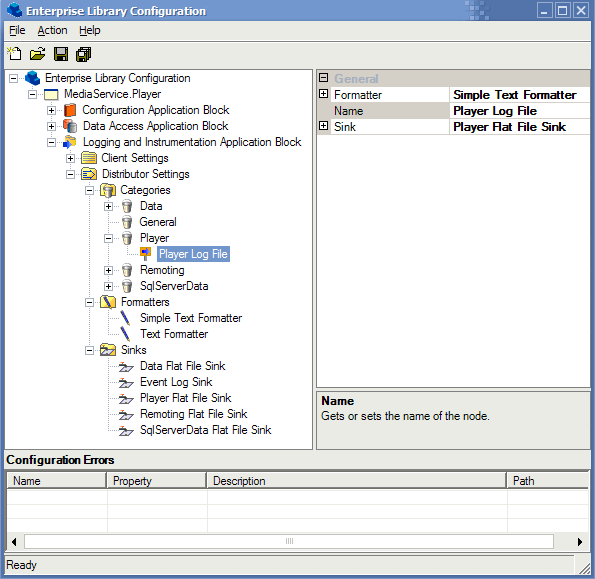
Task: Select the highlighted Player Log File tree label
Action: click(x=193, y=254)
